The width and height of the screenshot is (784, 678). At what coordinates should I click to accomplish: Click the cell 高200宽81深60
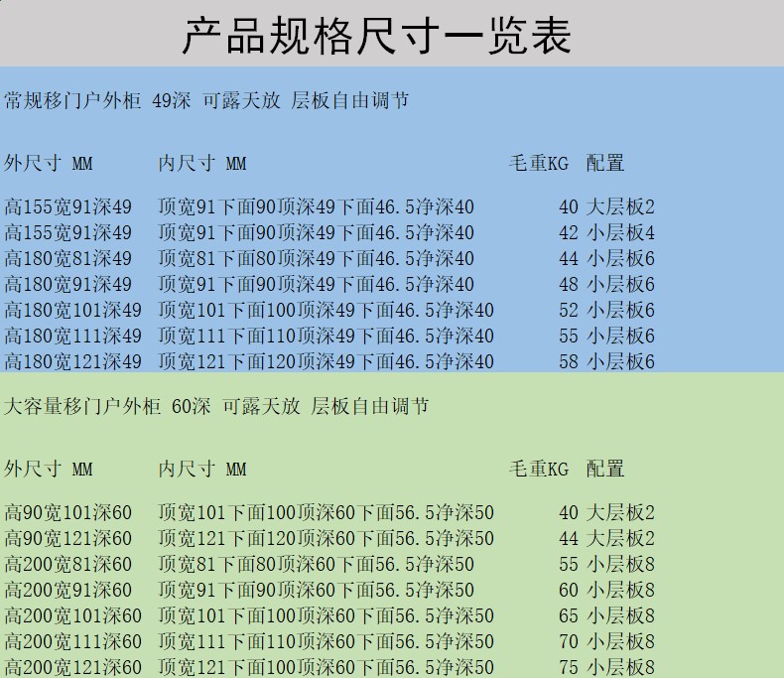(68, 565)
